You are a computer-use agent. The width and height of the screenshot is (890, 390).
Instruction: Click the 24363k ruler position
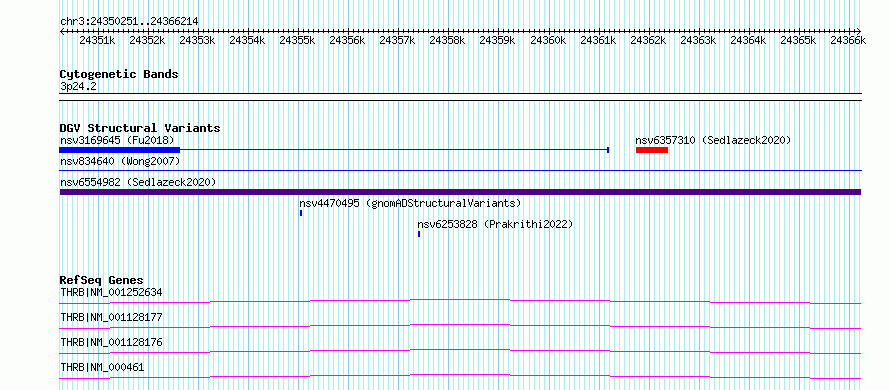698,40
